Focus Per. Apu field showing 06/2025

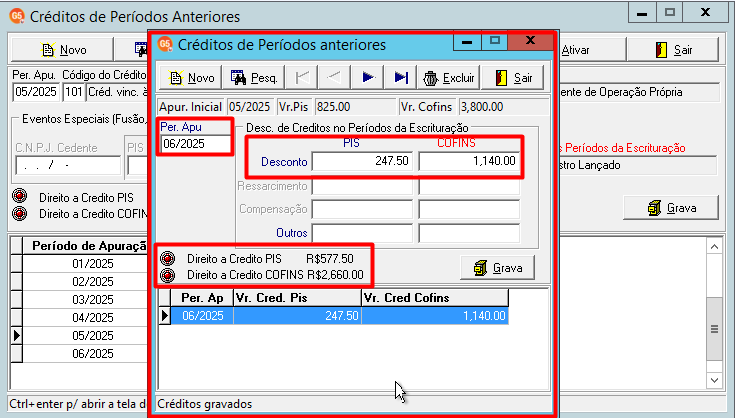pos(196,144)
